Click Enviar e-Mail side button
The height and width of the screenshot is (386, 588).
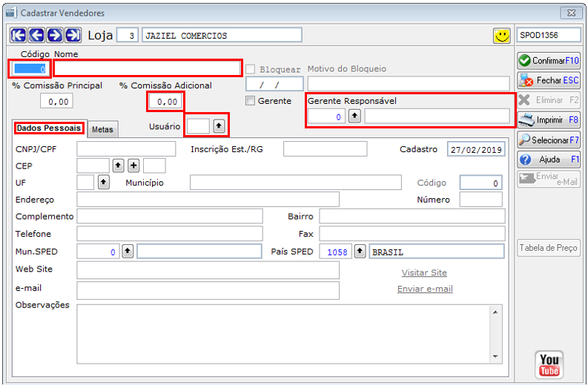549,179
